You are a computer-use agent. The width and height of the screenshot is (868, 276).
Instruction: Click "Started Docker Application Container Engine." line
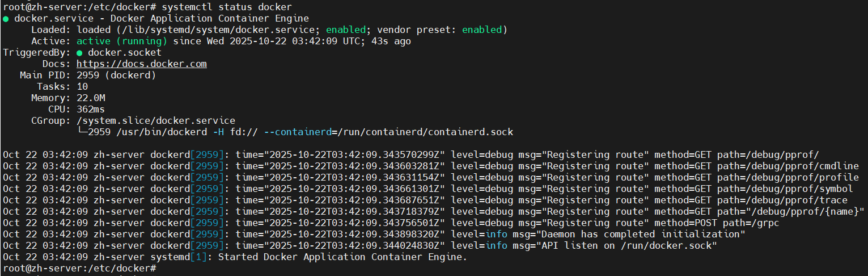tap(343, 257)
